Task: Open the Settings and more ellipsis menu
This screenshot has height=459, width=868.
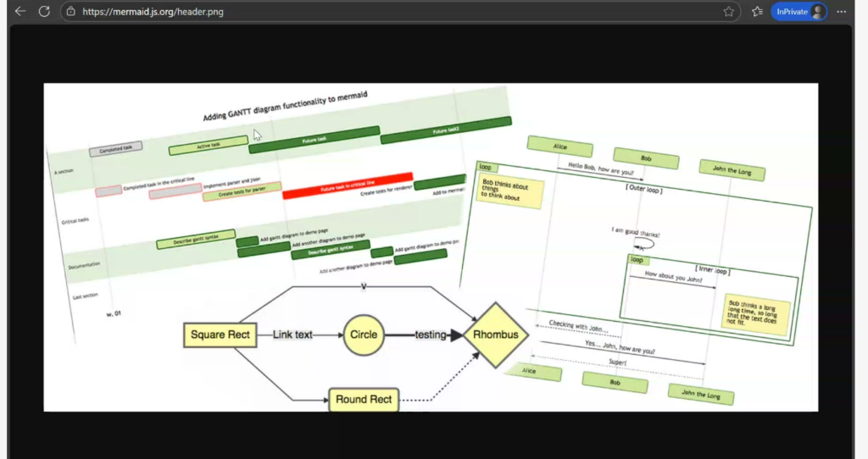Action: (841, 12)
